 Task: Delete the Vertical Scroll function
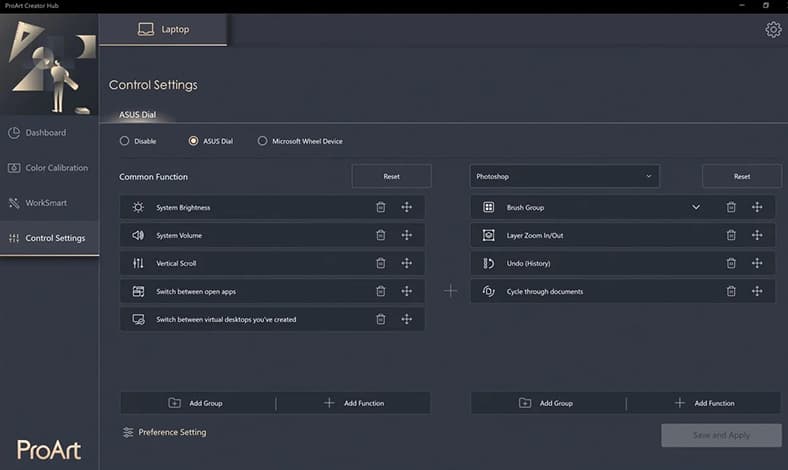pos(380,263)
